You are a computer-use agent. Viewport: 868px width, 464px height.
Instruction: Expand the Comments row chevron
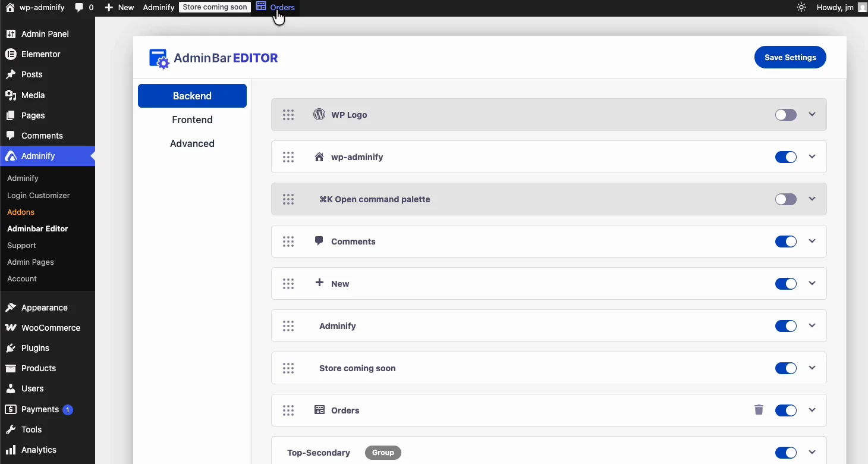point(813,241)
